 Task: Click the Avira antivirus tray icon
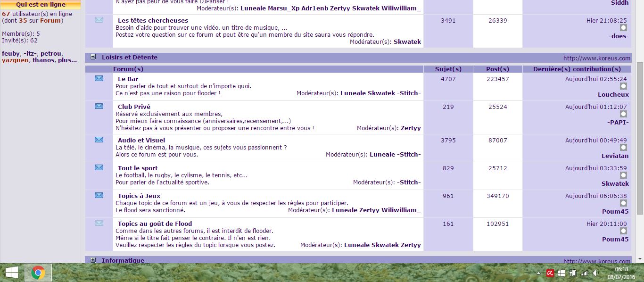(x=550, y=273)
